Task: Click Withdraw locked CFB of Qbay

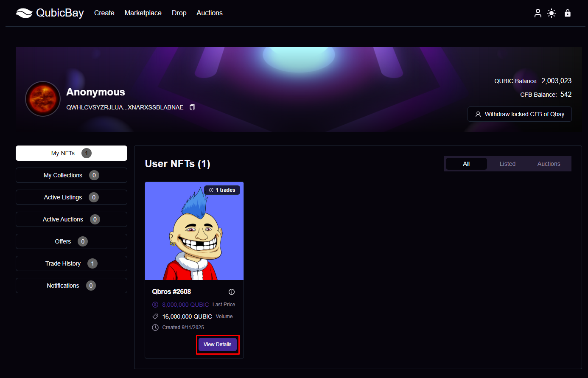Action: pos(519,114)
